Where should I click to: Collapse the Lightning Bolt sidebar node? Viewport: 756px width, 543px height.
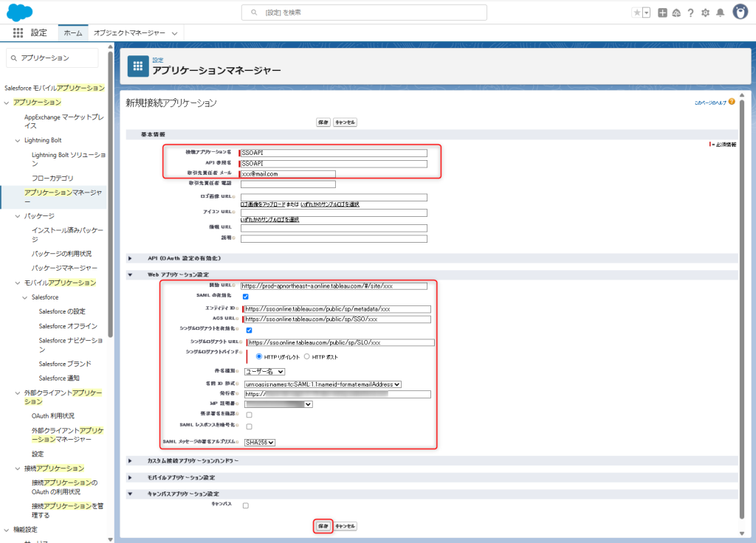coord(18,140)
